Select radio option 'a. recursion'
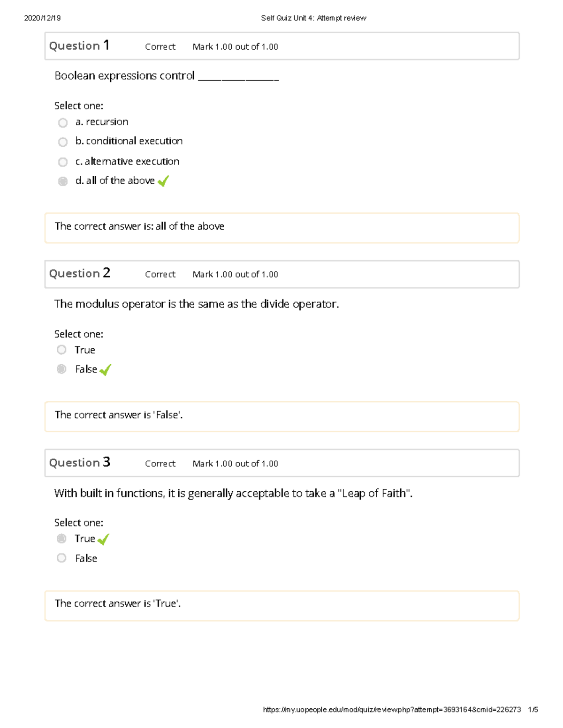563x728 pixels. (x=63, y=123)
